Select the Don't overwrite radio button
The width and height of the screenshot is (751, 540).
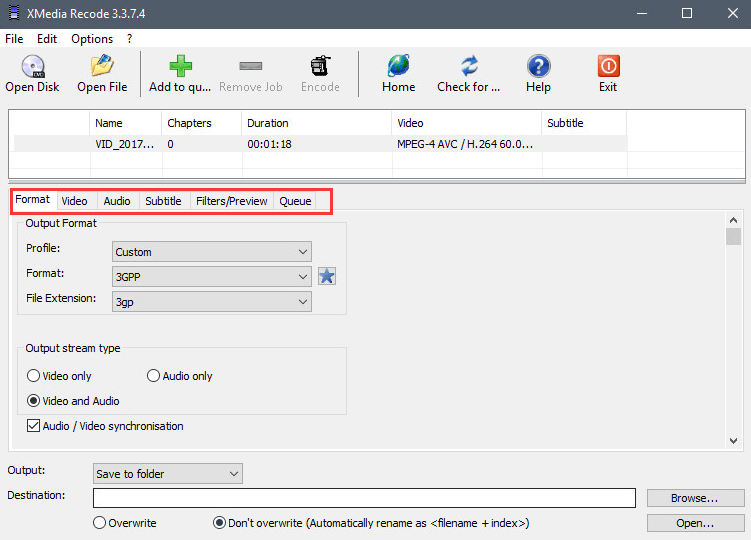coord(219,523)
